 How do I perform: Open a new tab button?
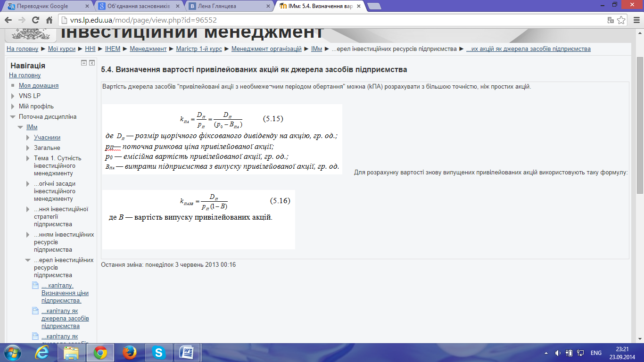click(x=374, y=6)
